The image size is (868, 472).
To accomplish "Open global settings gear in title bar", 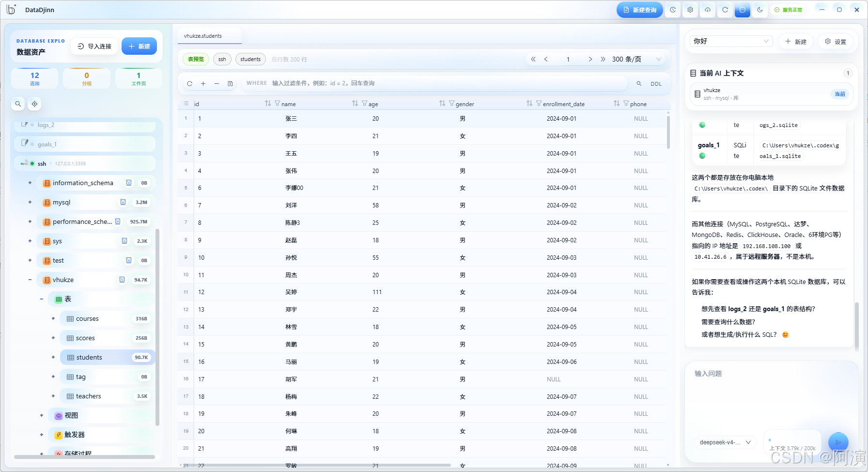I will (x=690, y=10).
